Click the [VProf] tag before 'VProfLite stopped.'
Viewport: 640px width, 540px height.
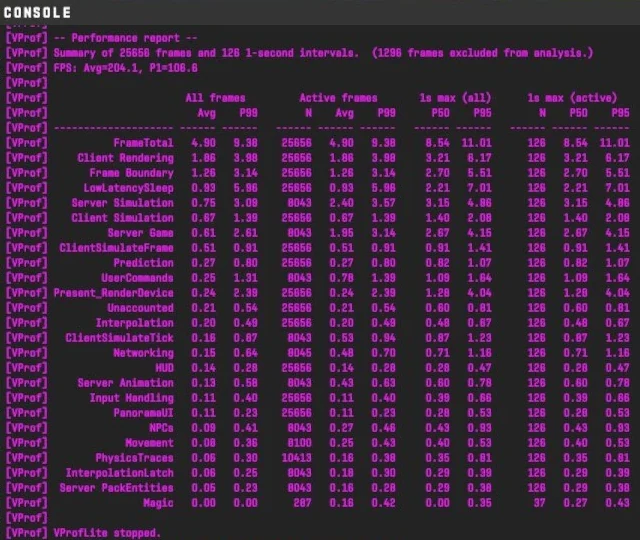[x=27, y=533]
